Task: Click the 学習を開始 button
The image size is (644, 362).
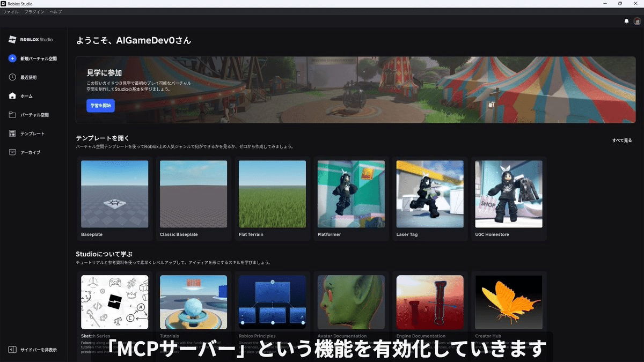Action: pos(100,106)
